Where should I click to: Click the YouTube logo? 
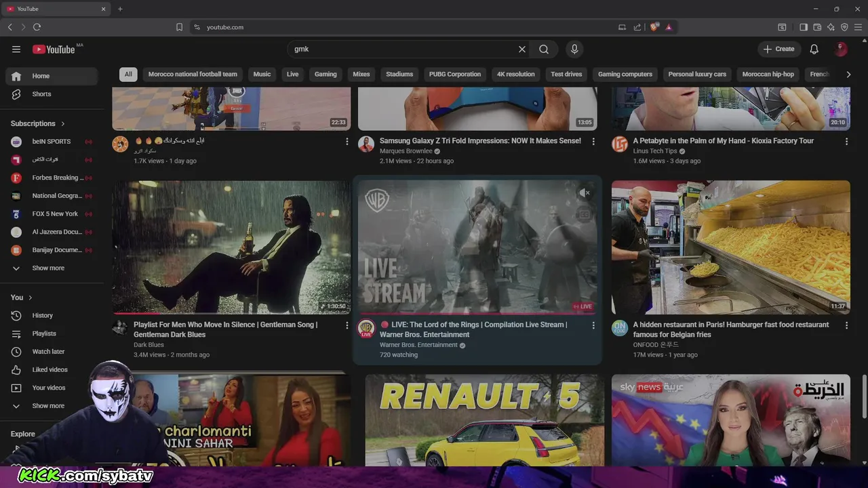(54, 49)
